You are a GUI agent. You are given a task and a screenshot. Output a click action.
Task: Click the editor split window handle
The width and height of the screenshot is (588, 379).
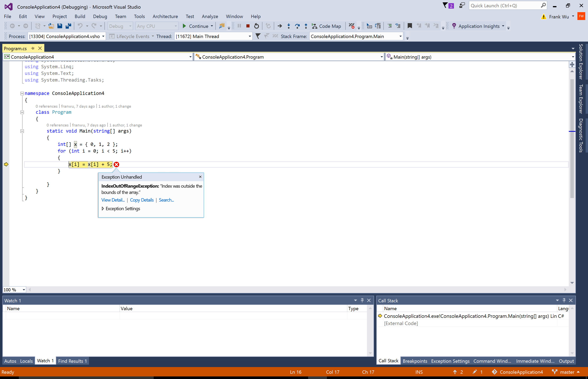coord(572,65)
